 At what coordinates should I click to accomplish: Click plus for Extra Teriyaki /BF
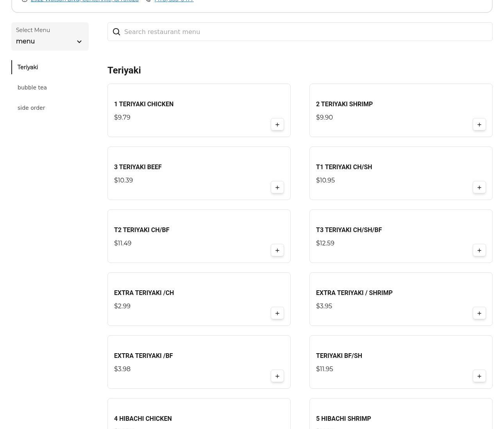pos(277,376)
